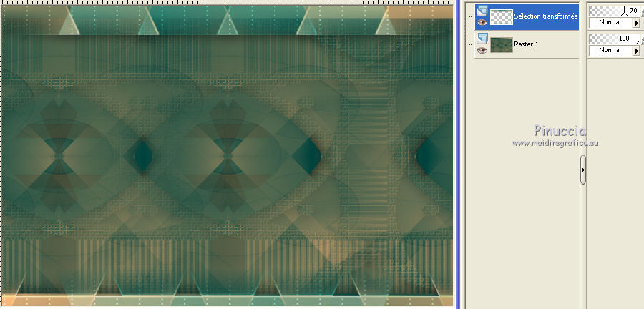Open blend mode dropdown for Raster 1 layer
644x309 pixels.
pos(637,51)
